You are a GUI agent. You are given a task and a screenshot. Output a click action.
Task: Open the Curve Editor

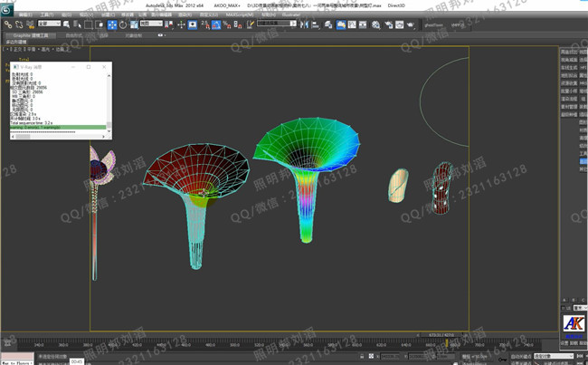[x=352, y=24]
